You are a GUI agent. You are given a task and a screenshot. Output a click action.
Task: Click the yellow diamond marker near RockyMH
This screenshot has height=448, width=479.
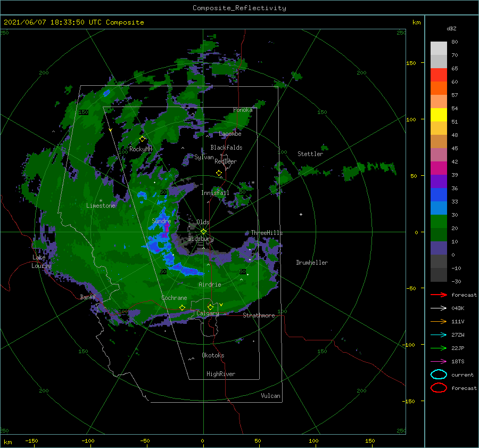coord(142,139)
